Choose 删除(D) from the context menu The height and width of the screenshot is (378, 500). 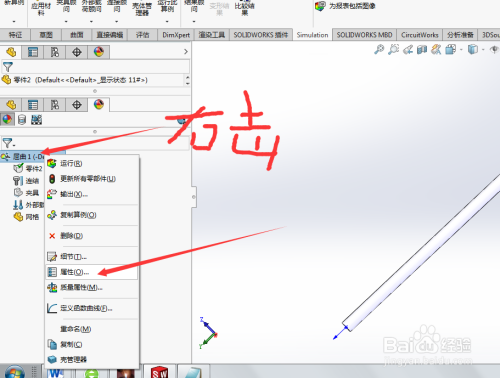pos(92,236)
